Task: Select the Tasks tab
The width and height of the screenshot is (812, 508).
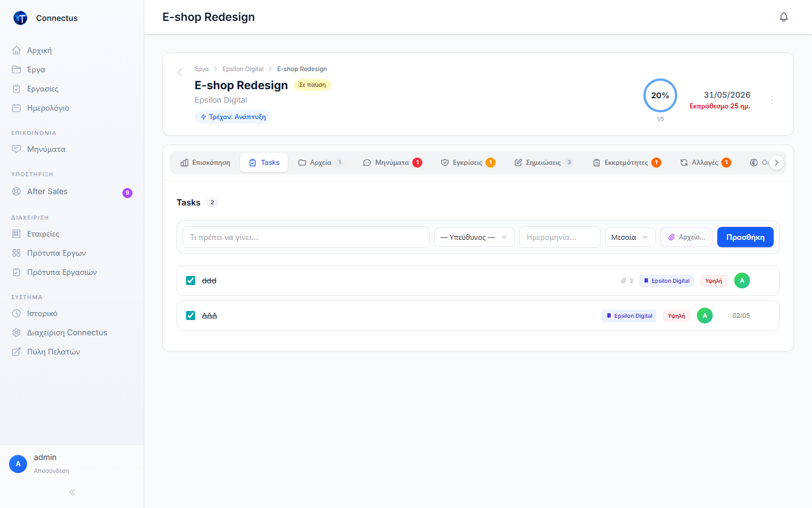Action: click(x=264, y=163)
